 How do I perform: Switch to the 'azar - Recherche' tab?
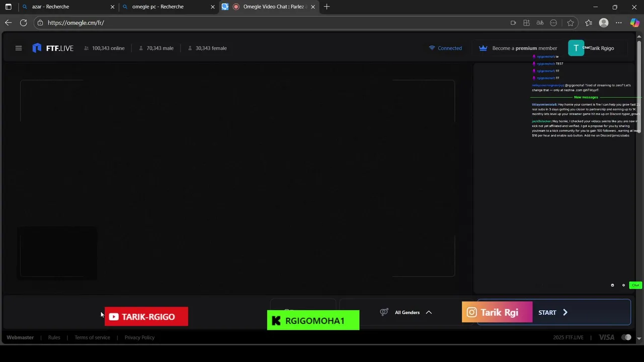(68, 7)
